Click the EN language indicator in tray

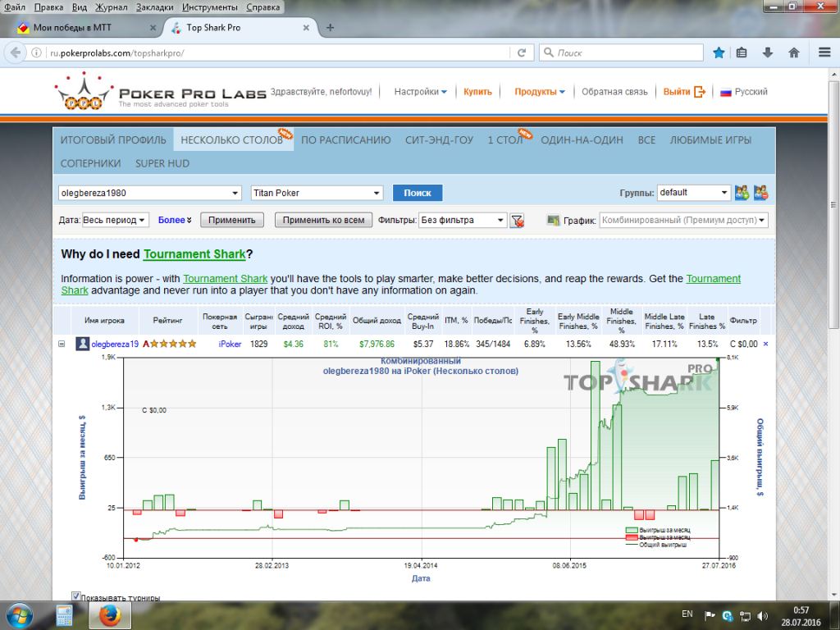pos(687,614)
